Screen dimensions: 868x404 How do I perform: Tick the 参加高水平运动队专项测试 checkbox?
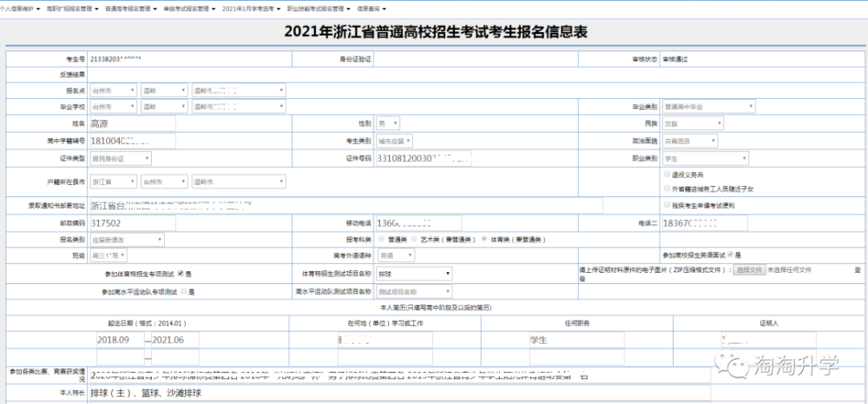pos(184,292)
